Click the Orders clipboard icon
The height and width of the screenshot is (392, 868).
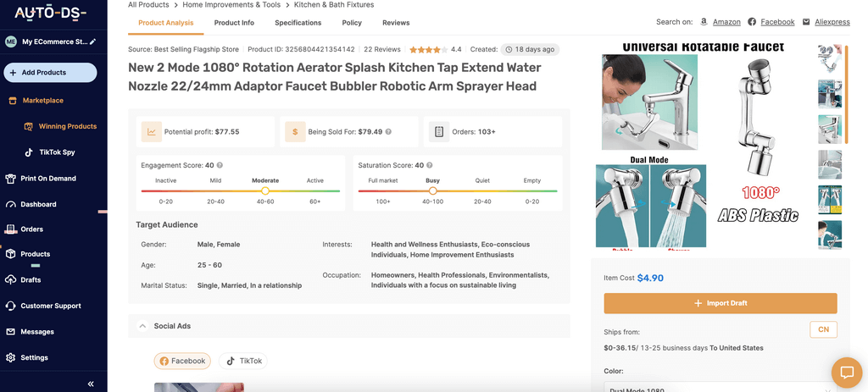(x=439, y=132)
